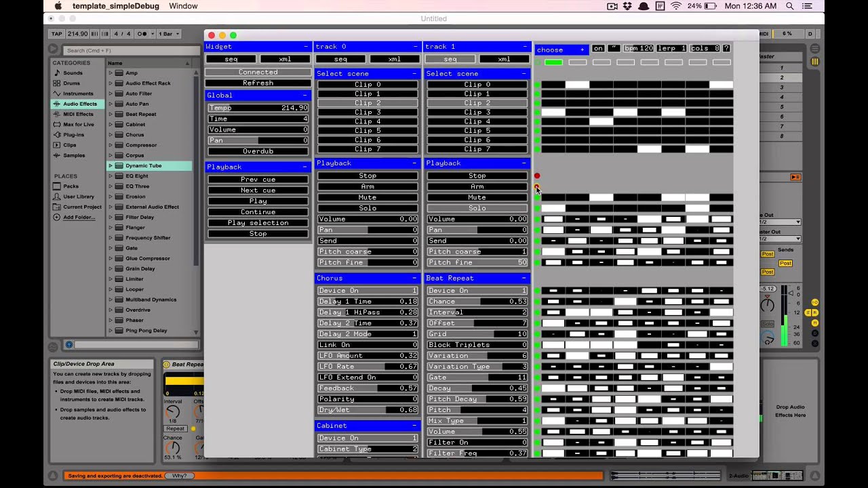Viewport: 868px width, 488px height.
Task: Open the Window menu
Action: [x=183, y=6]
